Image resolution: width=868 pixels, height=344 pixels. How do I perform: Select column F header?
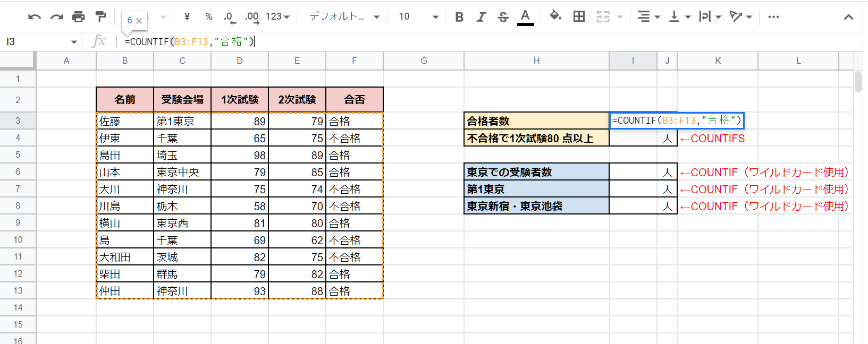pos(355,61)
